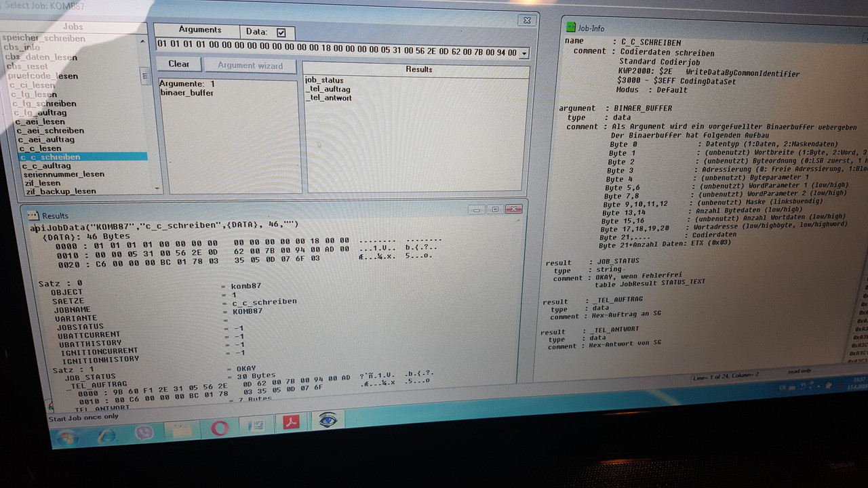Click the Results window title icon
Image resolution: width=868 pixels, height=488 pixels.
point(33,215)
